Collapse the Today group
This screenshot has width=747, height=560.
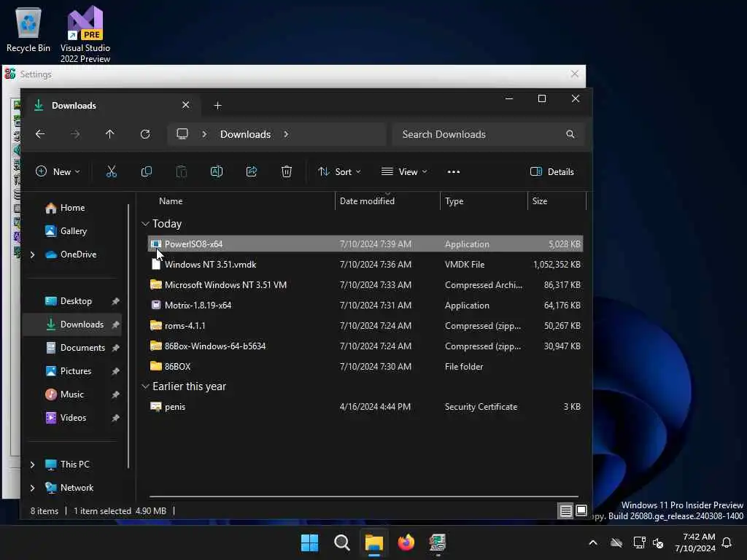[145, 224]
